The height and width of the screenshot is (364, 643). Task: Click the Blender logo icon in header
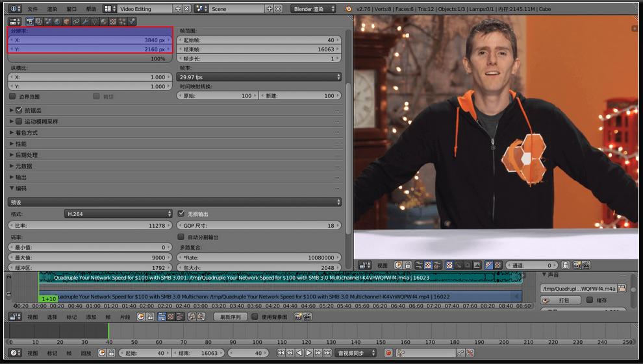click(x=348, y=8)
